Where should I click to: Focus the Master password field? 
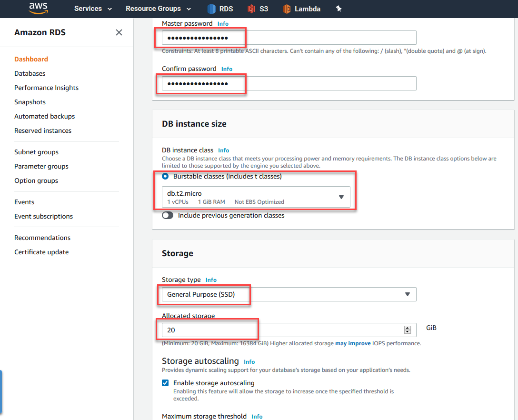click(x=289, y=38)
